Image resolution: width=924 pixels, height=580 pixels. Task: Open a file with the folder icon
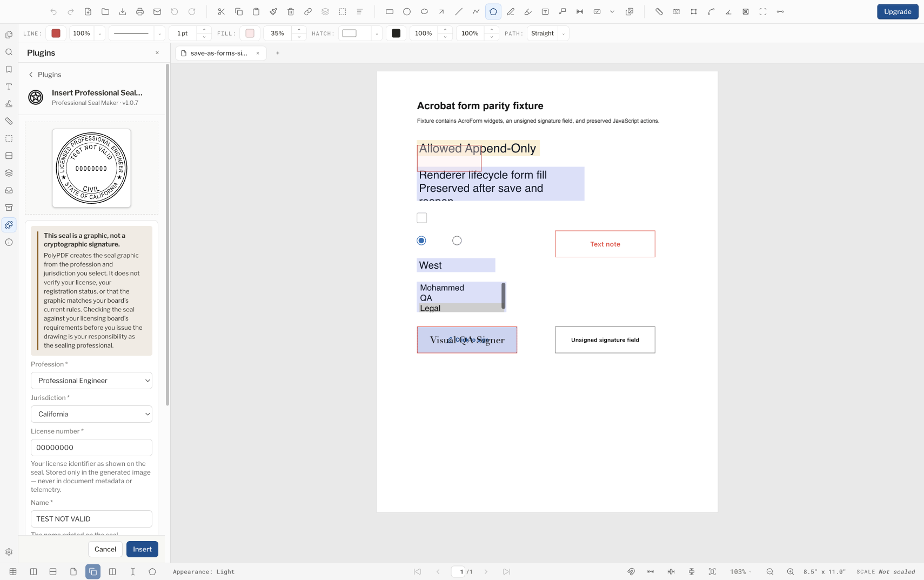pyautogui.click(x=105, y=11)
